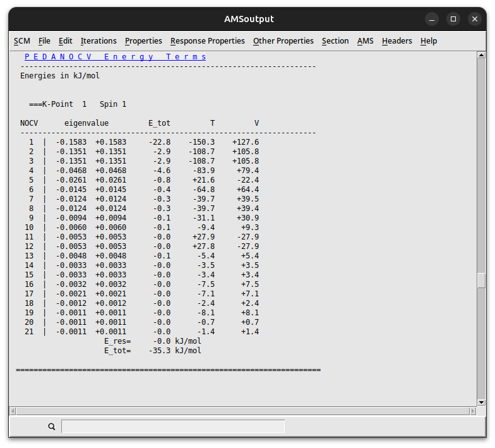The width and height of the screenshot is (495, 448).
Task: Open the Edit menu
Action: point(66,41)
